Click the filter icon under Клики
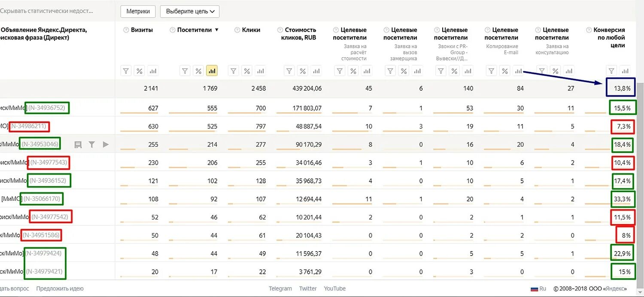Image resolution: width=644 pixels, height=297 pixels. (234, 71)
